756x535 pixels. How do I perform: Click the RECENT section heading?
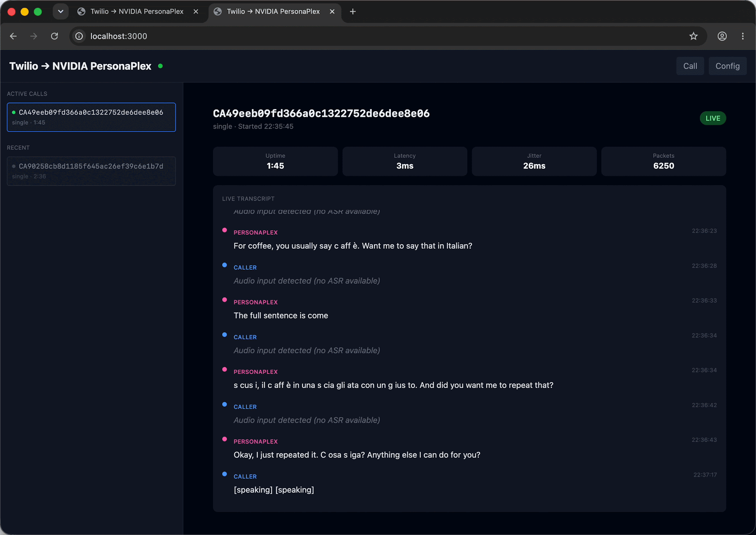click(x=18, y=148)
